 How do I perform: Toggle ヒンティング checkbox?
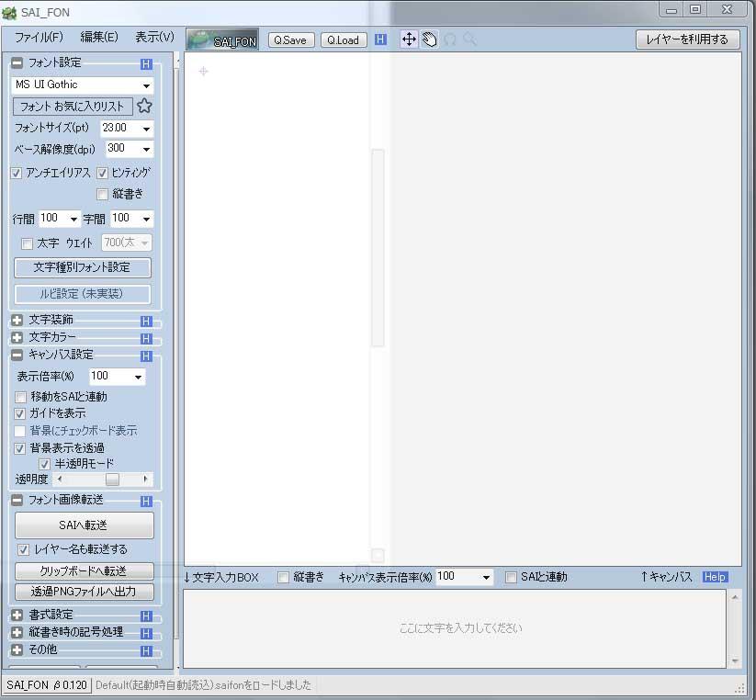102,173
